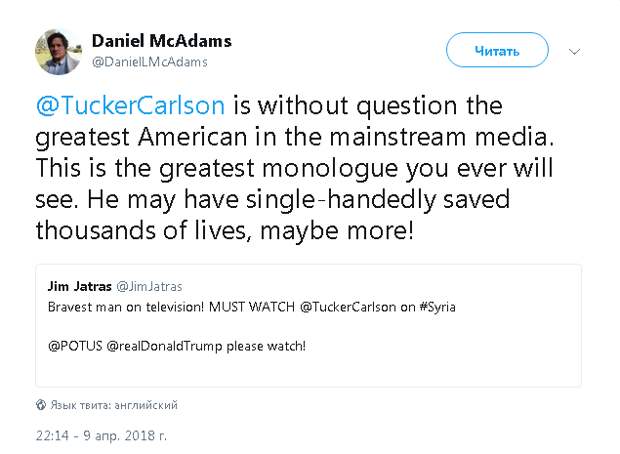The height and width of the screenshot is (454, 620).
Task: Expand the chevron menu next to Читать
Action: coord(574,50)
